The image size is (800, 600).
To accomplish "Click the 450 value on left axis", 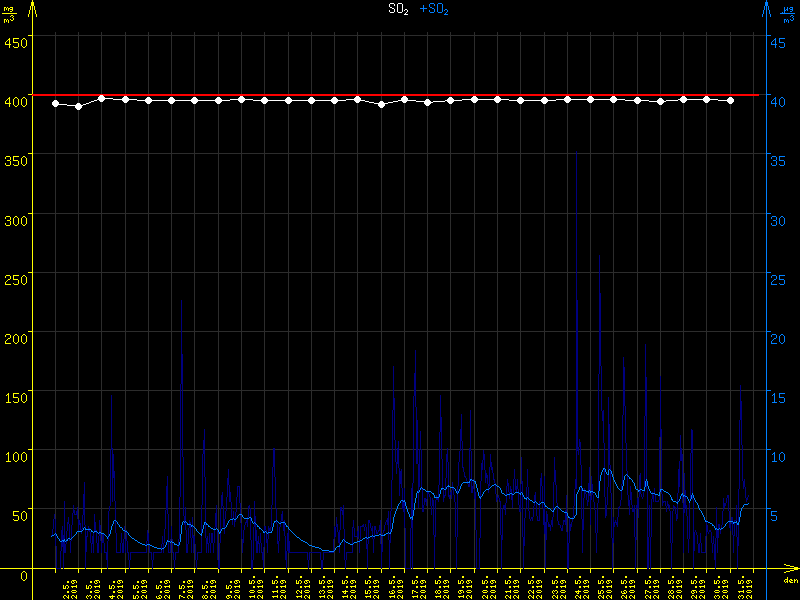I will point(16,41).
